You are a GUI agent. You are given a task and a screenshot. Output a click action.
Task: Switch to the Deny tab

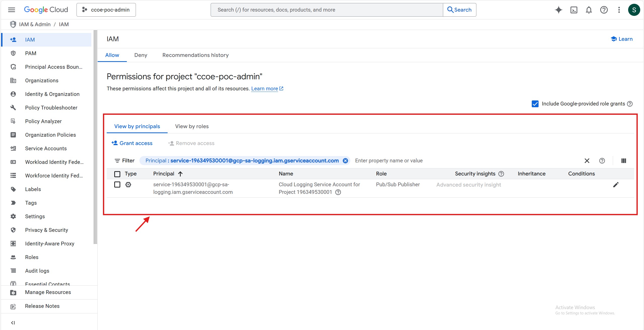click(141, 55)
